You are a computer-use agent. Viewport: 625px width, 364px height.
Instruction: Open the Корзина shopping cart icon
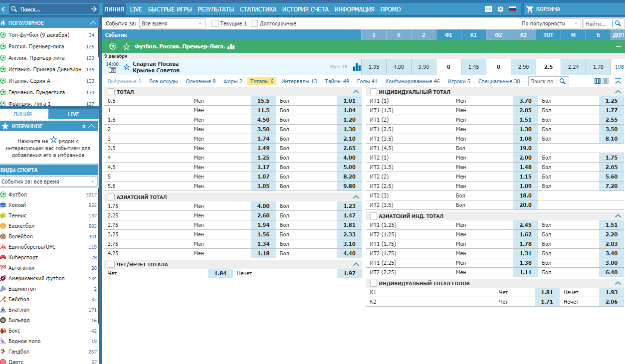click(x=530, y=9)
